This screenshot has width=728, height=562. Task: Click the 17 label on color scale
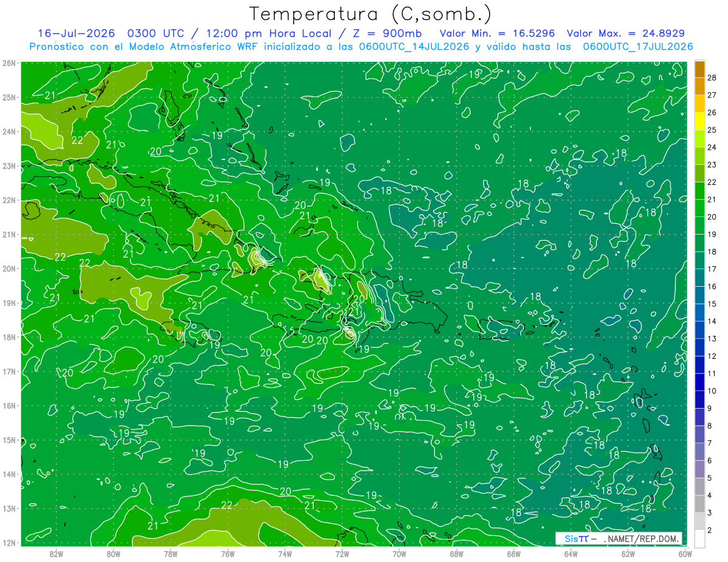712,269
